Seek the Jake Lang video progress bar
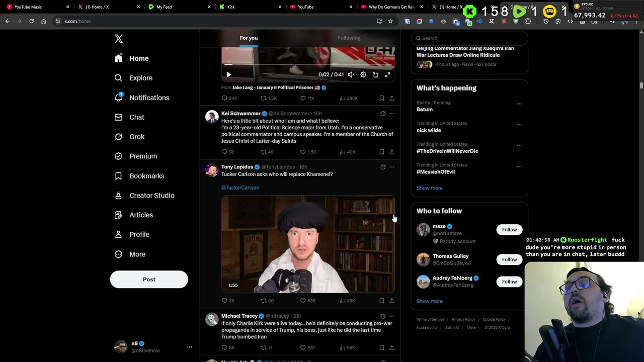644x362 pixels. 308,64
